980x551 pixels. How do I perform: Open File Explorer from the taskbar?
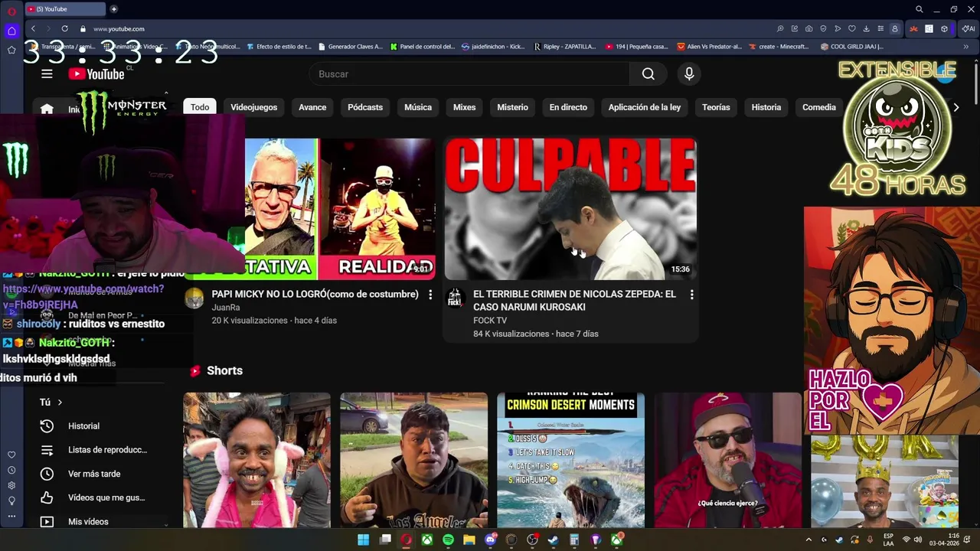coord(469,540)
